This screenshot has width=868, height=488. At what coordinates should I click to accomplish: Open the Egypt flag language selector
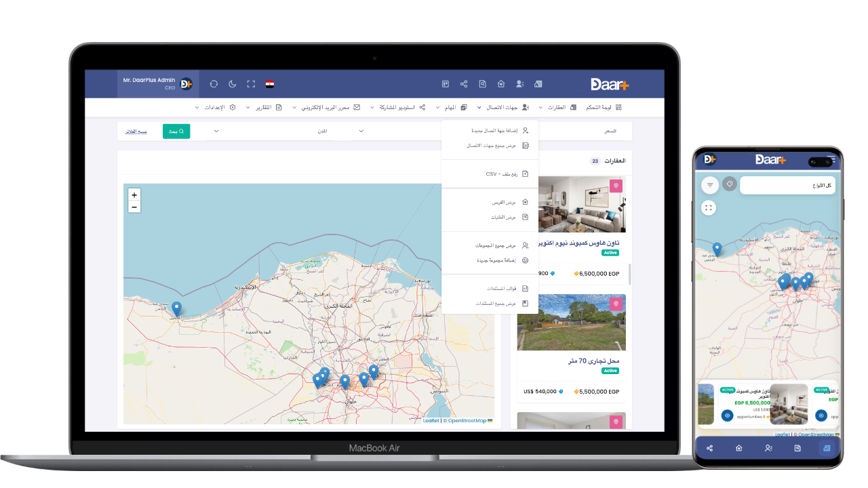[270, 84]
